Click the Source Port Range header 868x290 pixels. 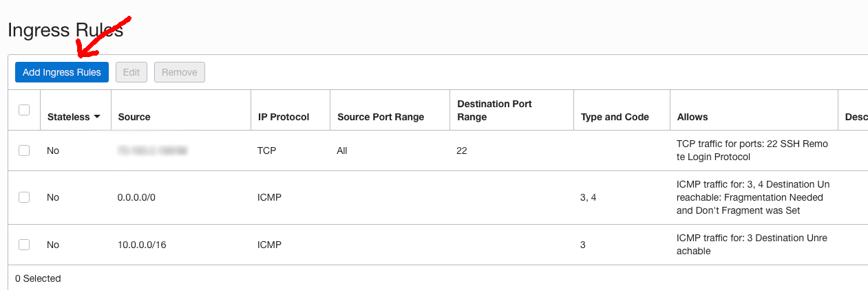tap(381, 117)
